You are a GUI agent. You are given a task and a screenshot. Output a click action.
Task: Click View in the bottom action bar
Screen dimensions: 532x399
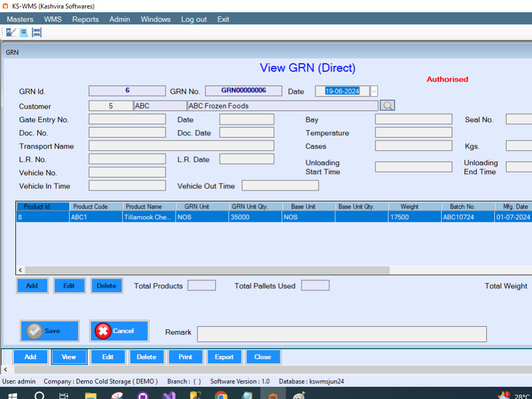(x=69, y=357)
